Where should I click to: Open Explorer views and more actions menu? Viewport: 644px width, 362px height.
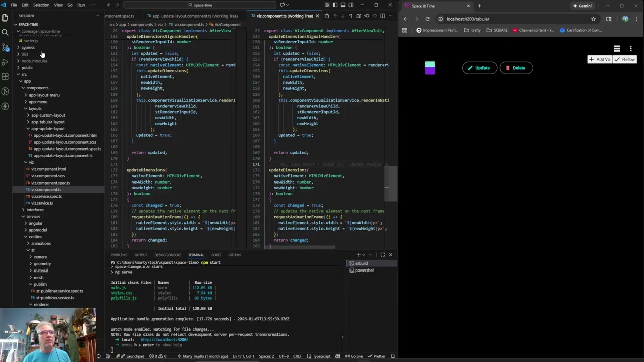[x=97, y=16]
